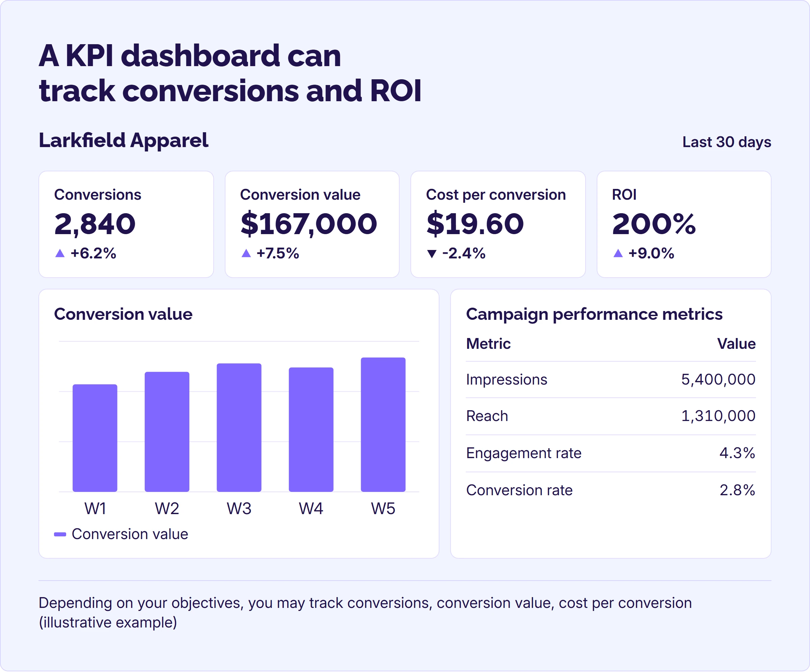Click the 'Conversion value' legend label text

click(130, 534)
